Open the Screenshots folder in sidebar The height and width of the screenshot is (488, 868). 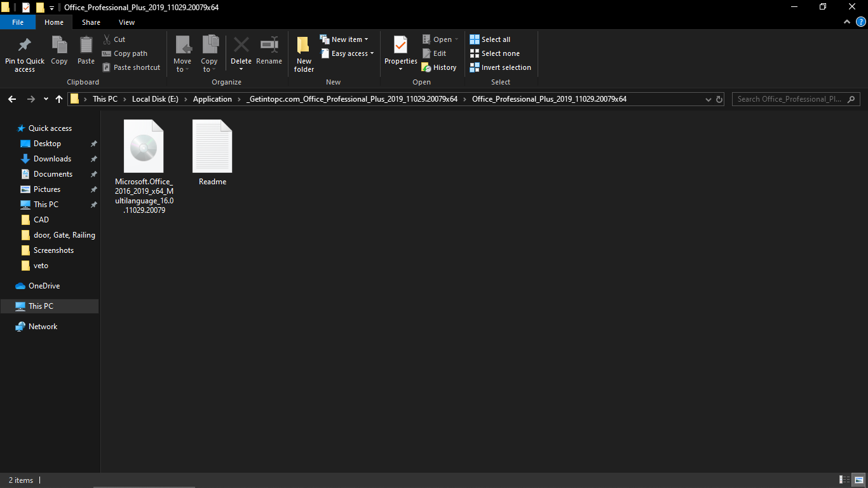(x=53, y=250)
